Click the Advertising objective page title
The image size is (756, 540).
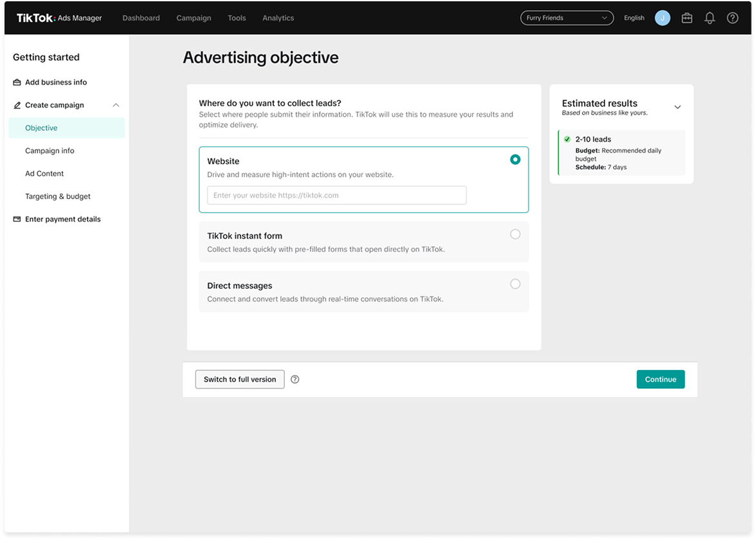[260, 57]
